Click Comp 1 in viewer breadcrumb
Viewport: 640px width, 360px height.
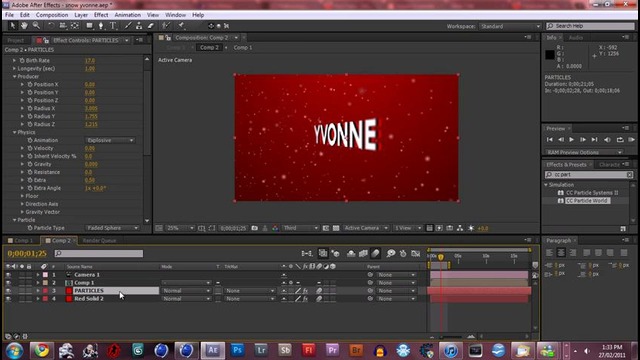pyautogui.click(x=243, y=47)
